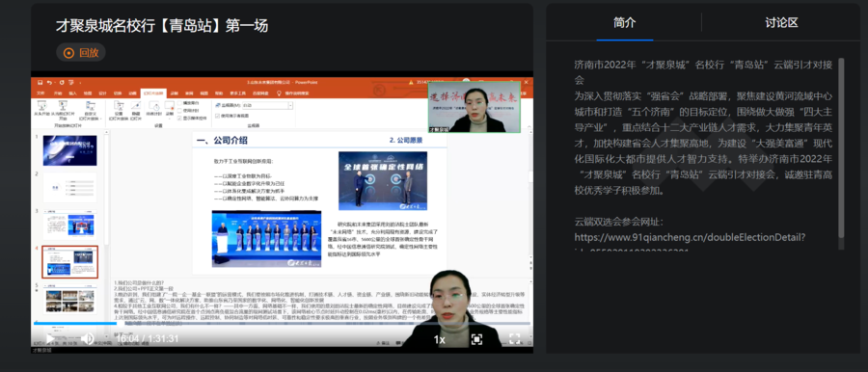The height and width of the screenshot is (372, 868).
Task: Click the 云端双选会参会网址 label
Action: pos(618,222)
